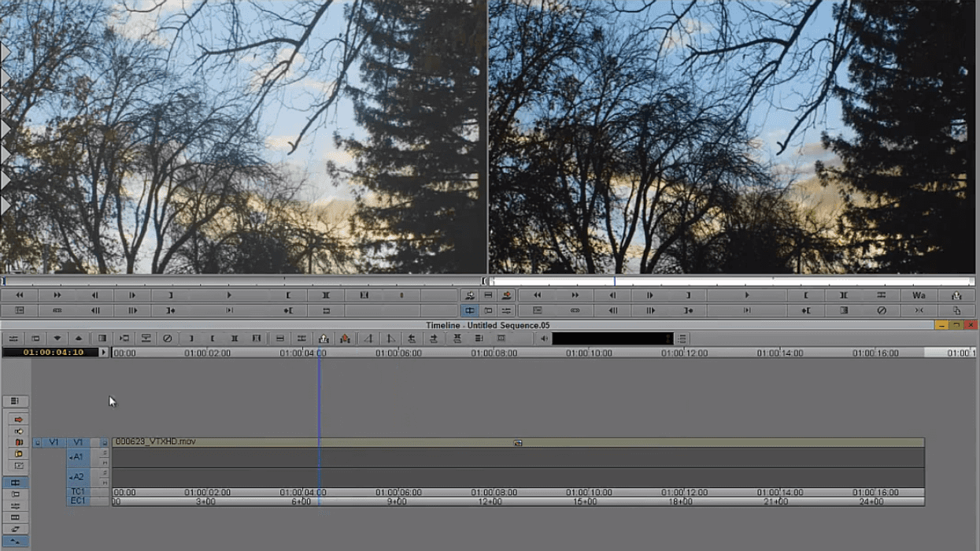Toggle Ripple Trim in Smart Tool

pos(19,453)
